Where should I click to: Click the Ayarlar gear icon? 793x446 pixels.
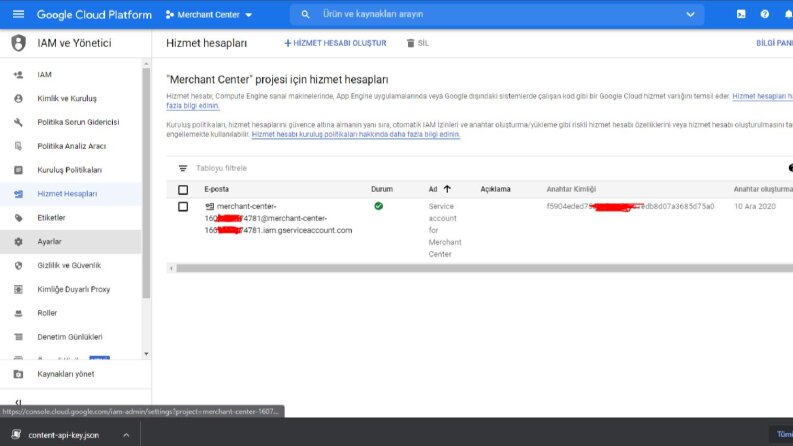pyautogui.click(x=18, y=242)
